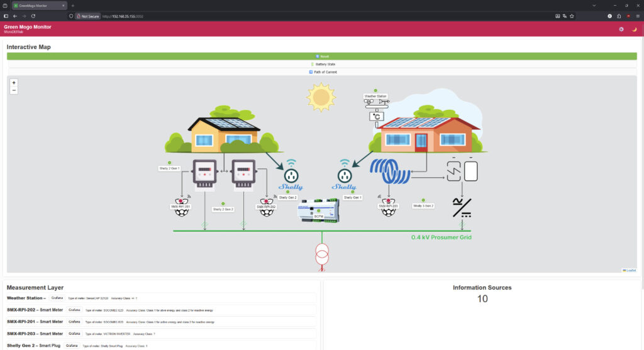This screenshot has width=644, height=350.
Task: Open Grafana for SMX-RPI-202 Smart Meter
Action: coord(74,310)
